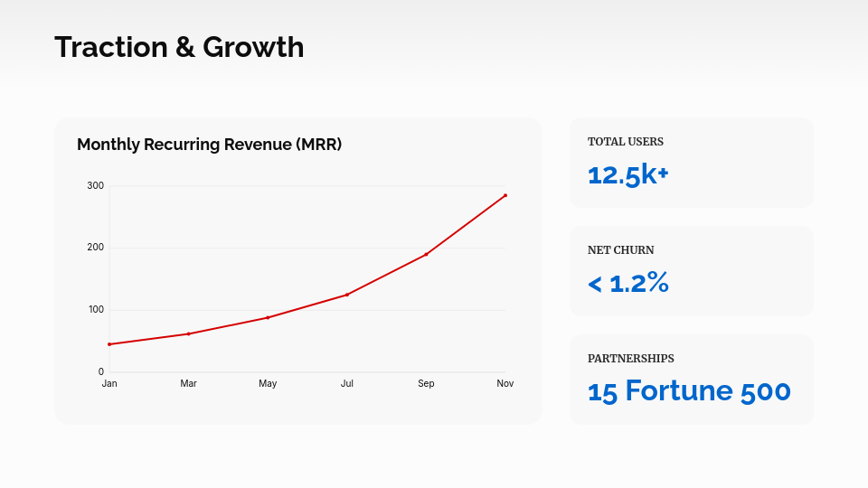868x488 pixels.
Task: Select the TOTAL USERS card label
Action: click(x=626, y=142)
